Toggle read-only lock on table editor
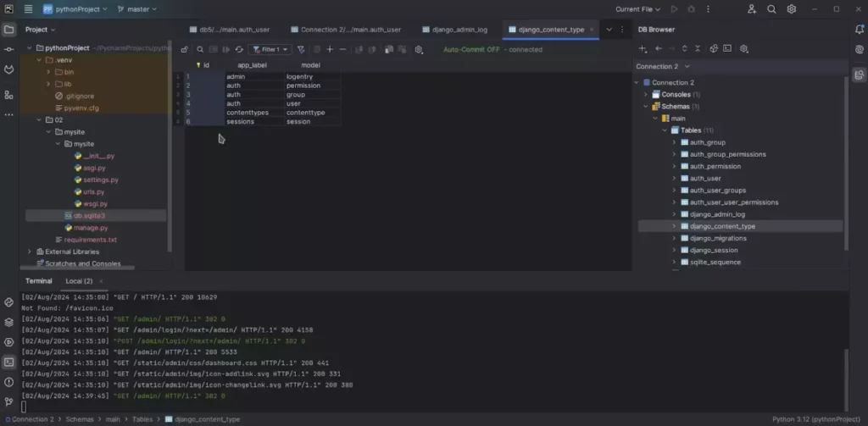Screen dimensions: 868x426 (x=184, y=49)
